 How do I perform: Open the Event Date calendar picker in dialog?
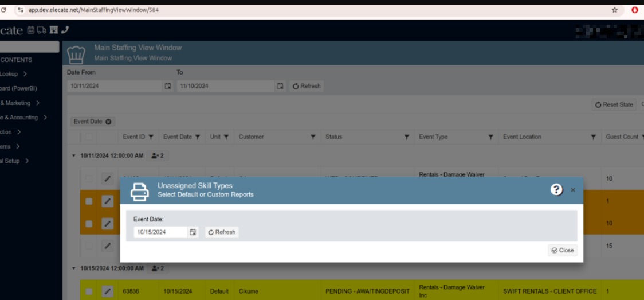point(193,232)
